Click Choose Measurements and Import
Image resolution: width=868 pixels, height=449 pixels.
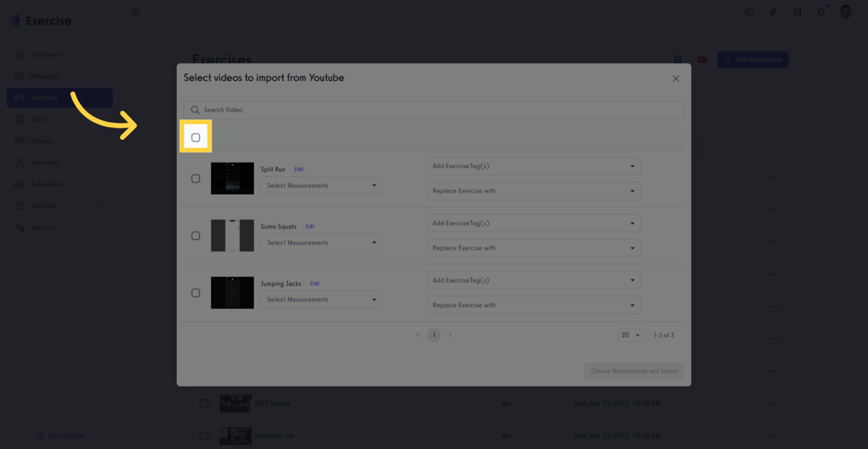click(x=634, y=371)
